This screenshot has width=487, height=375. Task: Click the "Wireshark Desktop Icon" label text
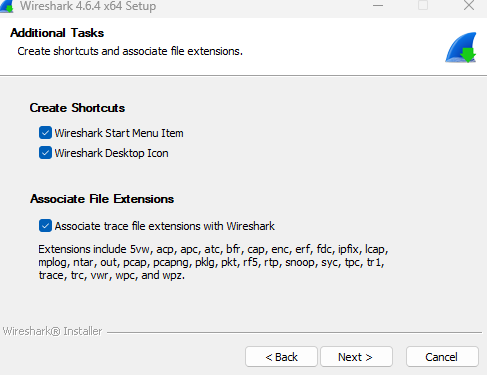pos(111,153)
